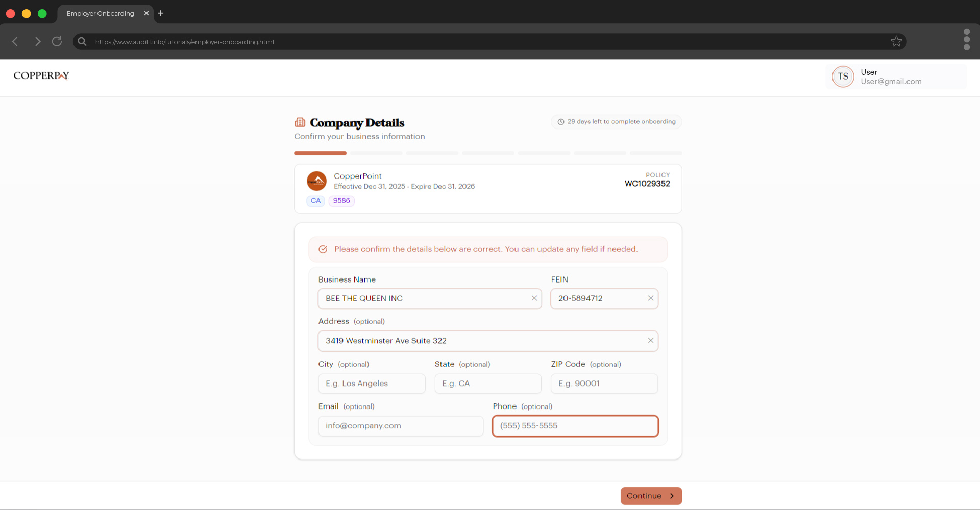980x510 pixels.
Task: Click the CopperPoint carrier logo icon
Action: [x=316, y=181]
